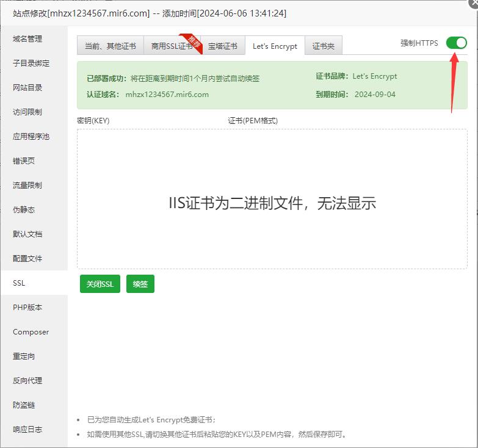Select 访问限制 from the sidebar
The width and height of the screenshot is (478, 448).
pyautogui.click(x=27, y=112)
